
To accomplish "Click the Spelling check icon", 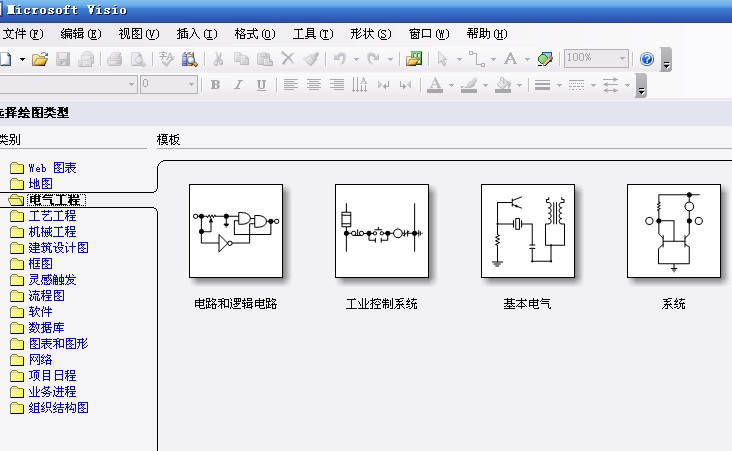I will coord(166,59).
